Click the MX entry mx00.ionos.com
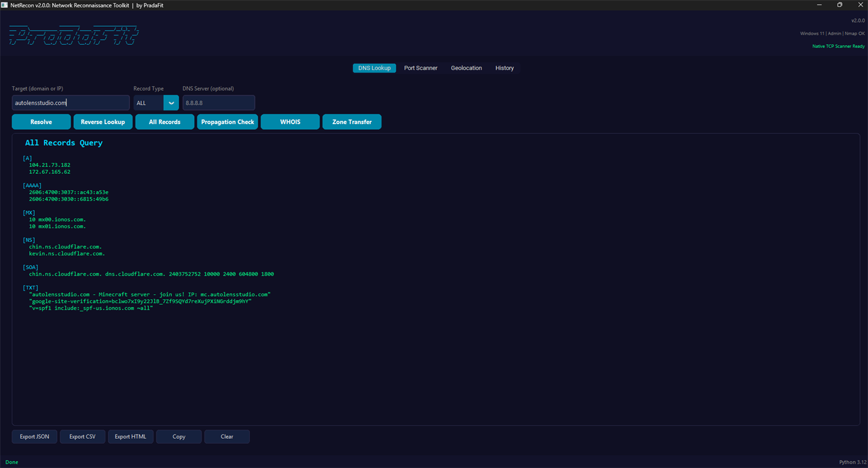The image size is (868, 468). [57, 220]
